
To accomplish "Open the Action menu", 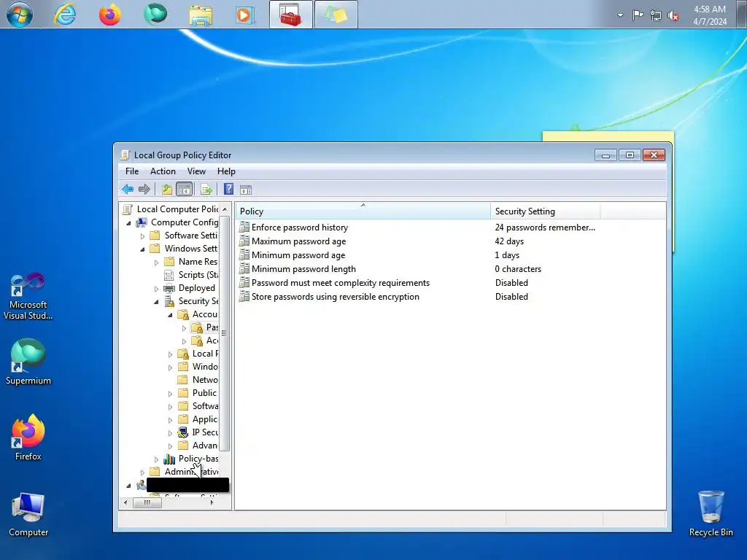I will [x=163, y=171].
